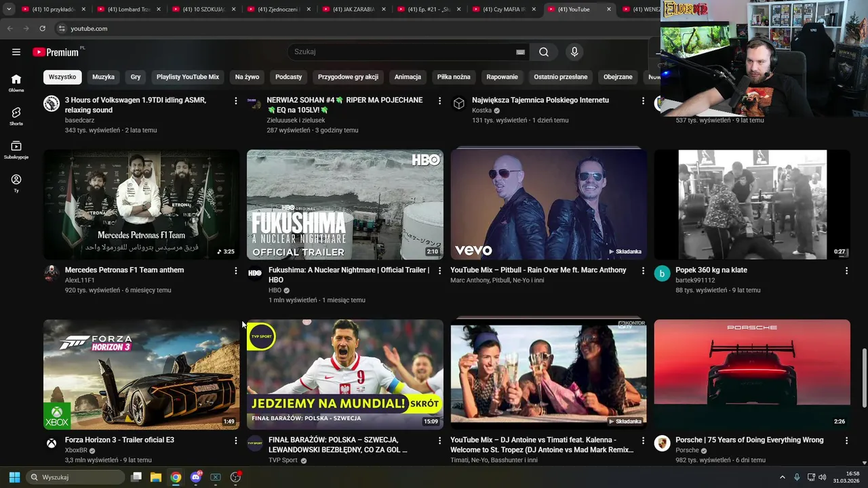Select the Na żywo filter chip
Screen dimensions: 868x488
(248, 77)
